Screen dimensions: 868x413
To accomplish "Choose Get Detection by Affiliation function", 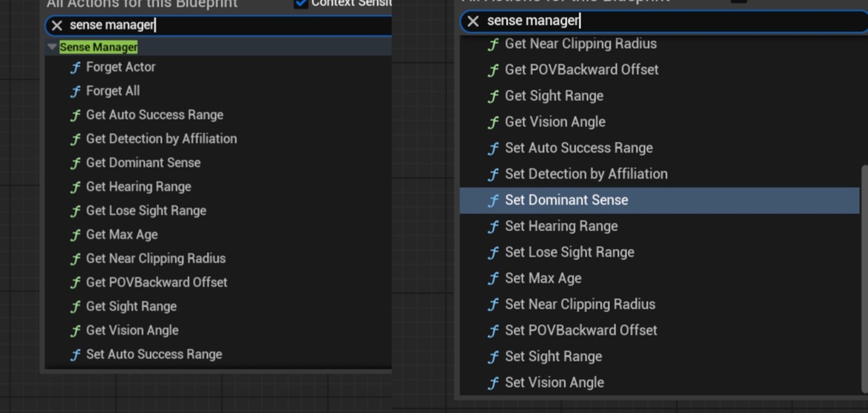I will (161, 139).
